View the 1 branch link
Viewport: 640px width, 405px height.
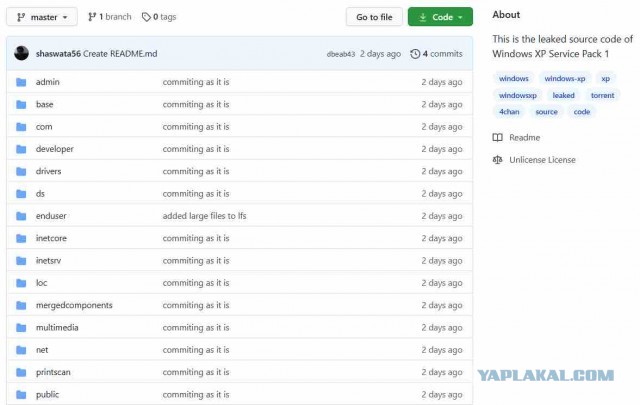coord(110,17)
